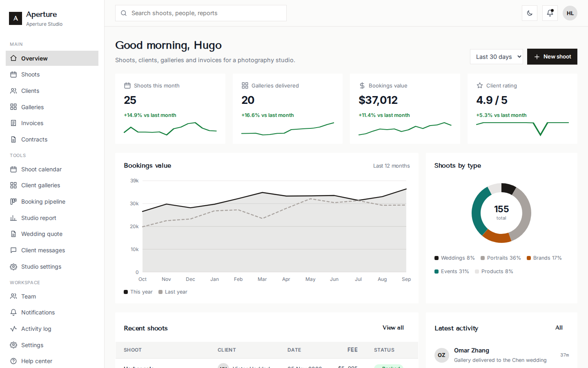Image resolution: width=588 pixels, height=368 pixels.
Task: Click the 4.9 / 5 client rating
Action: pos(492,100)
